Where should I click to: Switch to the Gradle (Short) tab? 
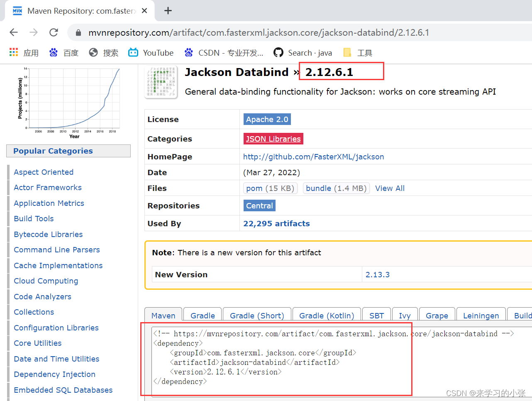coord(257,314)
